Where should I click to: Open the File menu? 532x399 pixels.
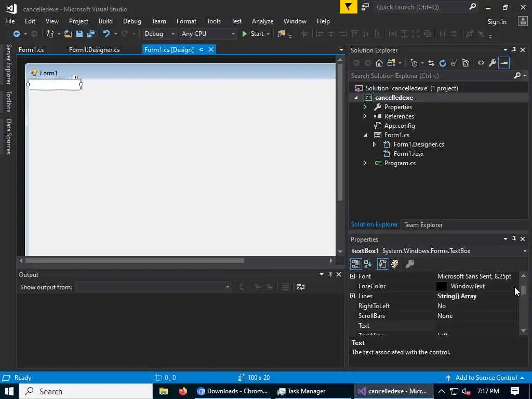(x=10, y=21)
